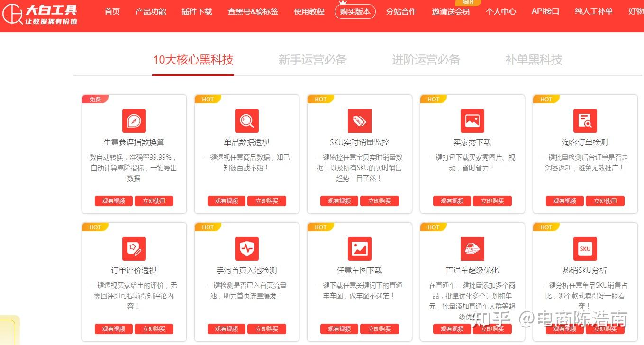
Task: Click 观看视频 on 生意参谋指数换算 card
Action: pyautogui.click(x=114, y=201)
